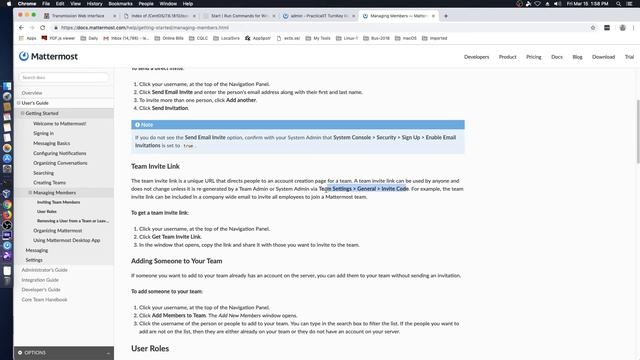Viewport: 640px width, 360px height.
Task: Open Developers nav link
Action: pos(476,57)
